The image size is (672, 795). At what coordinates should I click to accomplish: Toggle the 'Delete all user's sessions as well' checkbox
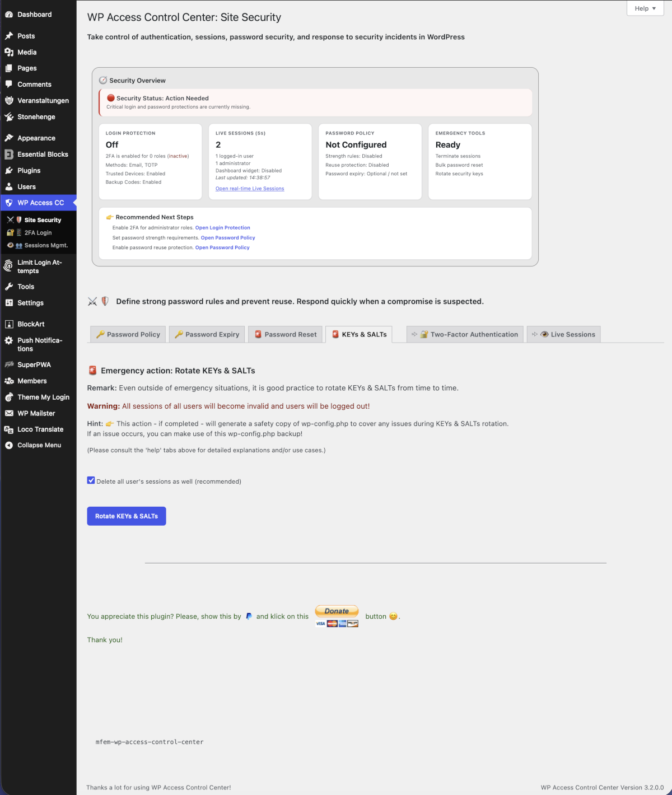tap(91, 480)
